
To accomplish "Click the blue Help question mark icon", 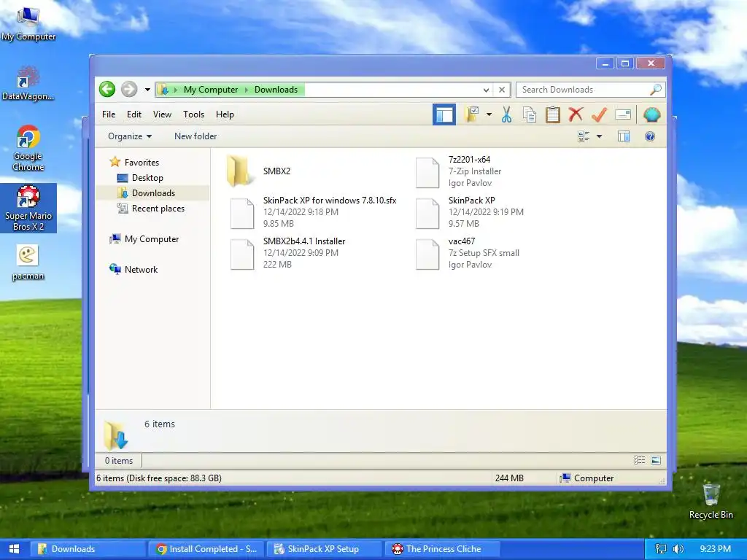I will 650,136.
